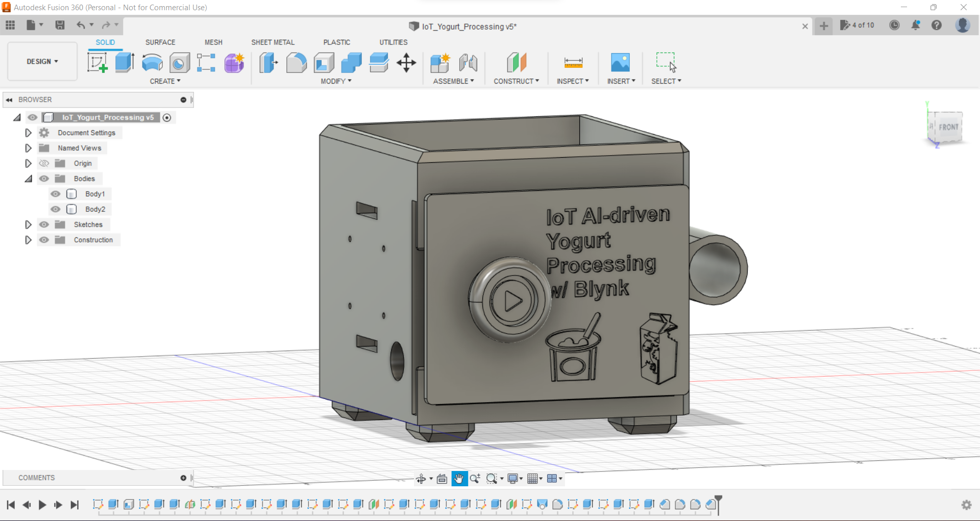Select the Press Pull tool
980x521 pixels.
pos(268,63)
